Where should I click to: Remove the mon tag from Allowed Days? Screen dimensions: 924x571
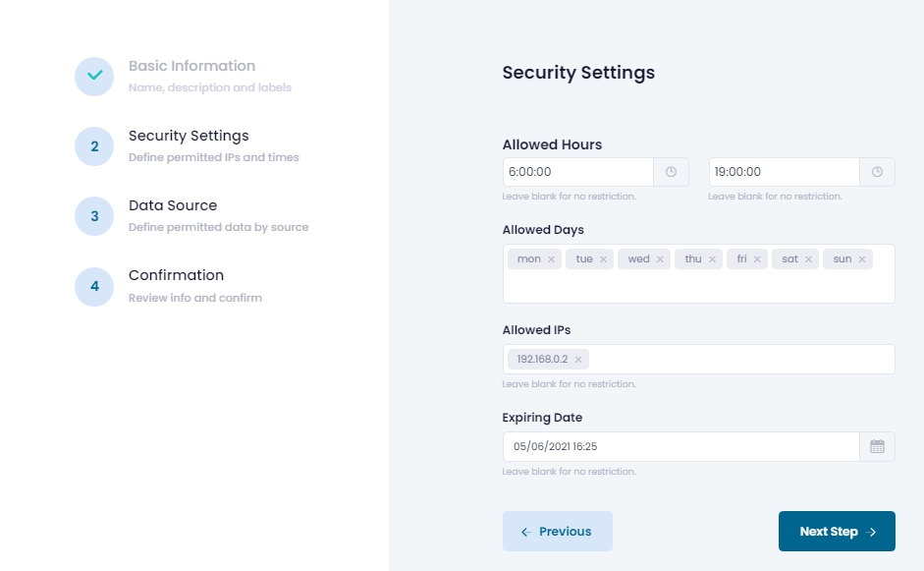tap(551, 259)
